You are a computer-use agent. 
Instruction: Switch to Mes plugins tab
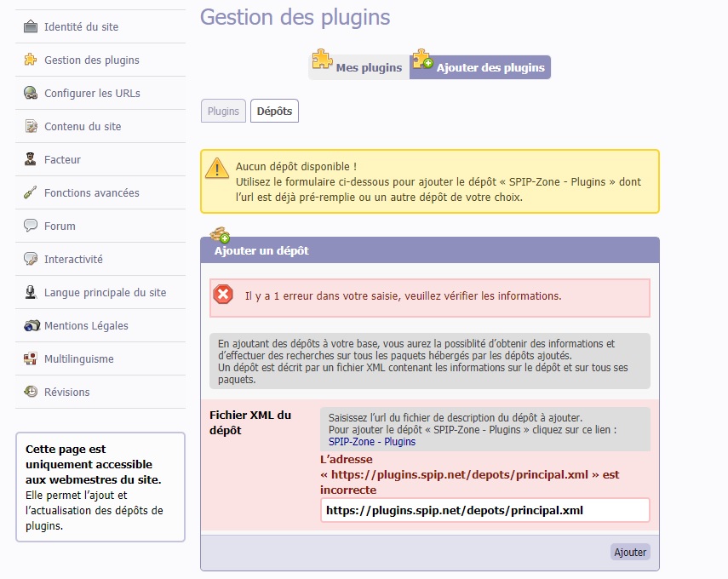click(359, 67)
